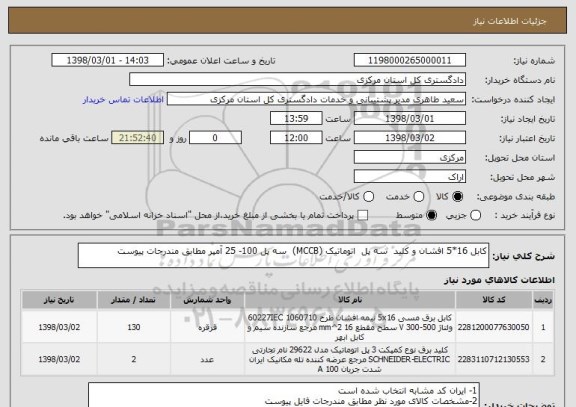Toggle the اسناد خزانه اسلامی payment checkbox
Image resolution: width=576 pixels, height=407 pixels.
coord(363,216)
